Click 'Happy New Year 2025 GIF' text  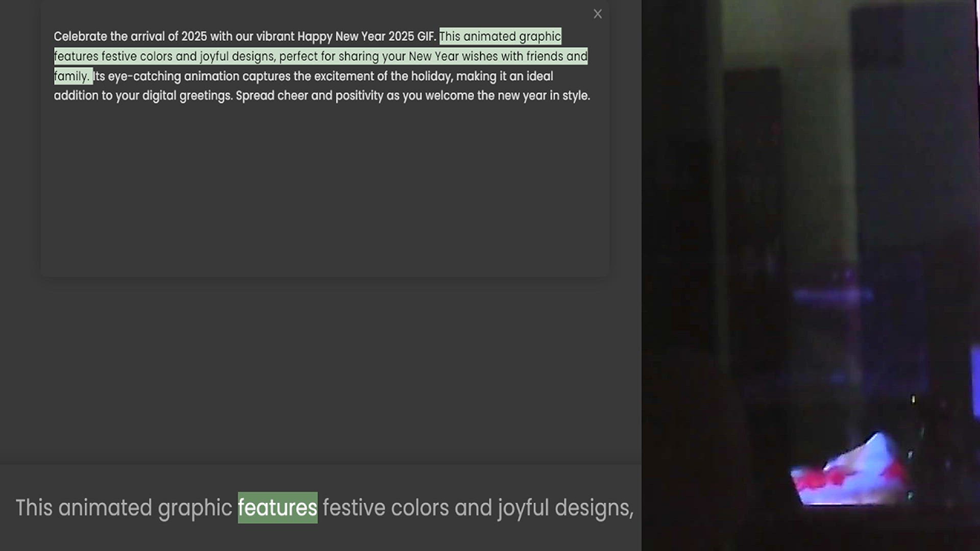(x=366, y=37)
